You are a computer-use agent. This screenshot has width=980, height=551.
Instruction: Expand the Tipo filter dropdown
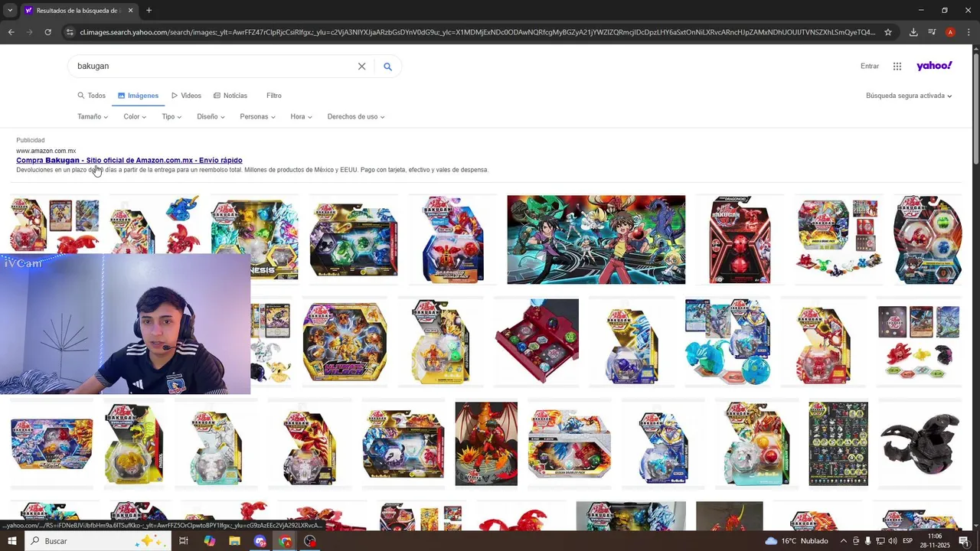171,117
